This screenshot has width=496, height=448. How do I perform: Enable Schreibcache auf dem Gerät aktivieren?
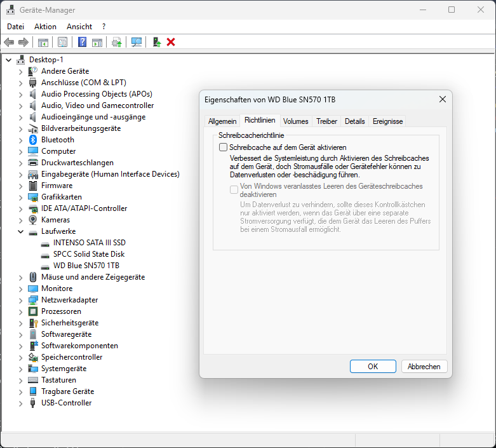pyautogui.click(x=223, y=147)
